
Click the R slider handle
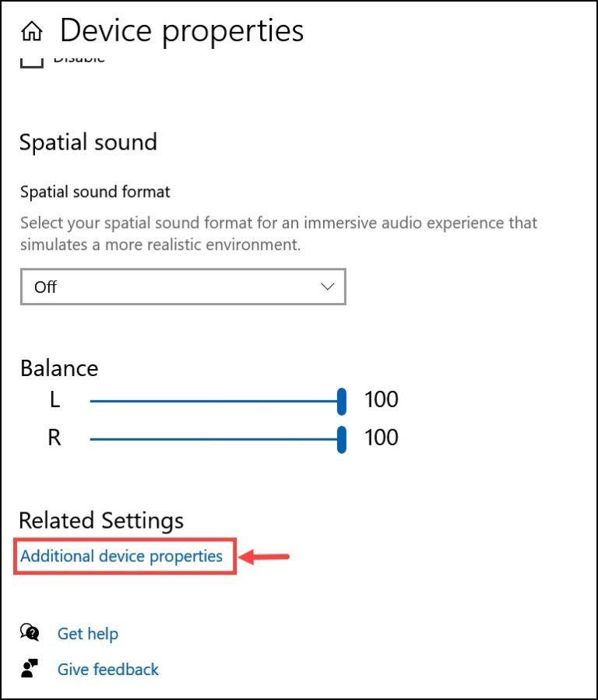point(341,438)
